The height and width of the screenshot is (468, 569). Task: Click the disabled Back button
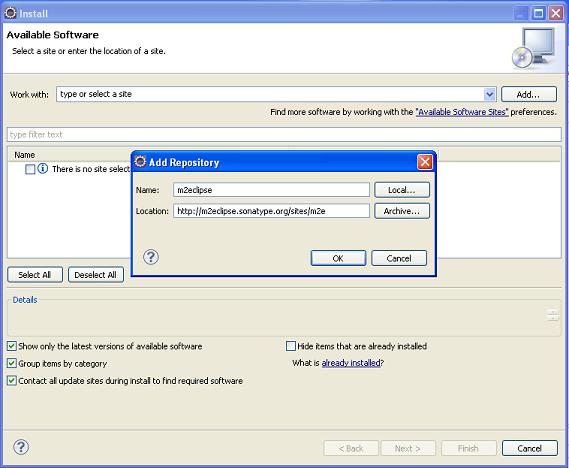(x=351, y=448)
